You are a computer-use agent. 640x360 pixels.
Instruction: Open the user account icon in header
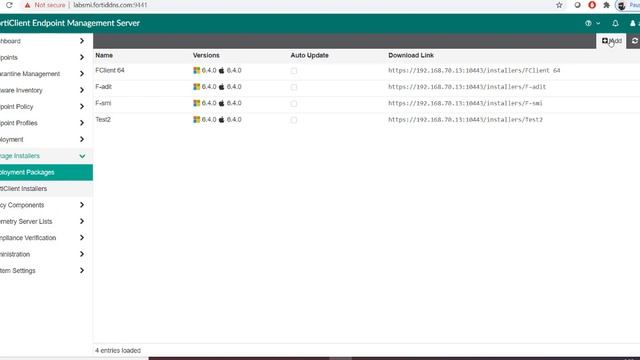(633, 23)
